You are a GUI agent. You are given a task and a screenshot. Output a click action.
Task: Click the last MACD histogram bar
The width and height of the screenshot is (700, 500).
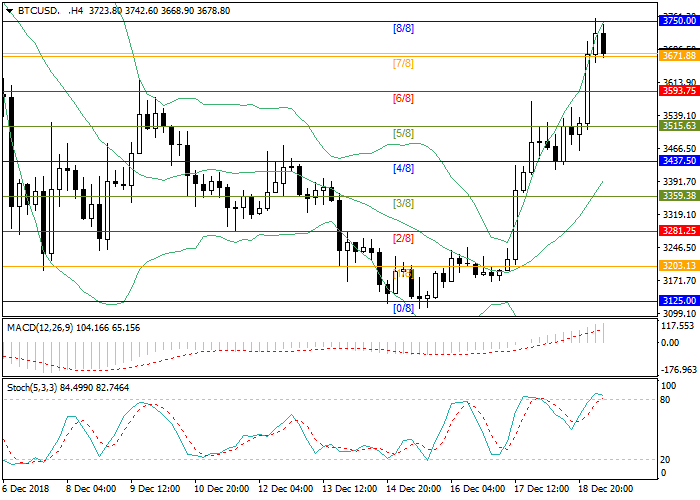(x=604, y=332)
